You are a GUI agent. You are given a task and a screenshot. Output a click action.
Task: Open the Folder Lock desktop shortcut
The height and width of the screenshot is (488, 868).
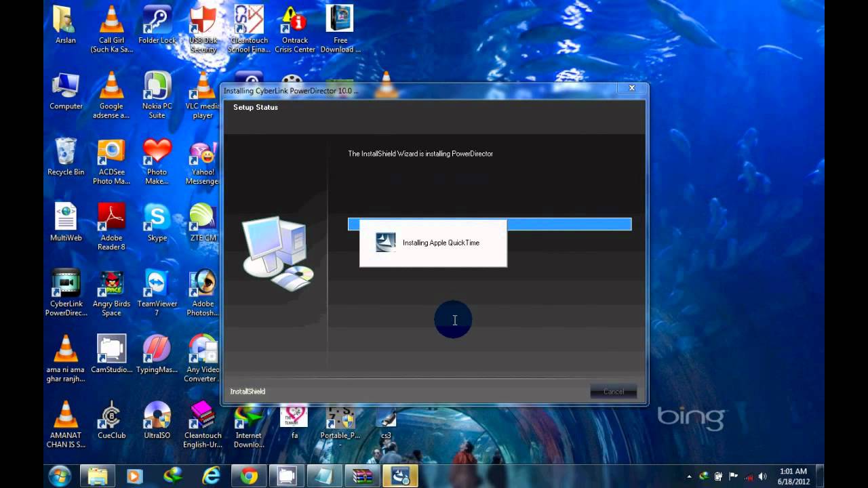[157, 25]
